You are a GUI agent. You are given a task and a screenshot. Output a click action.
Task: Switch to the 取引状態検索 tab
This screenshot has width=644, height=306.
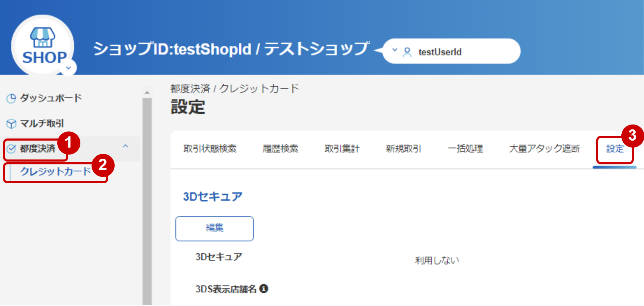coord(210,149)
